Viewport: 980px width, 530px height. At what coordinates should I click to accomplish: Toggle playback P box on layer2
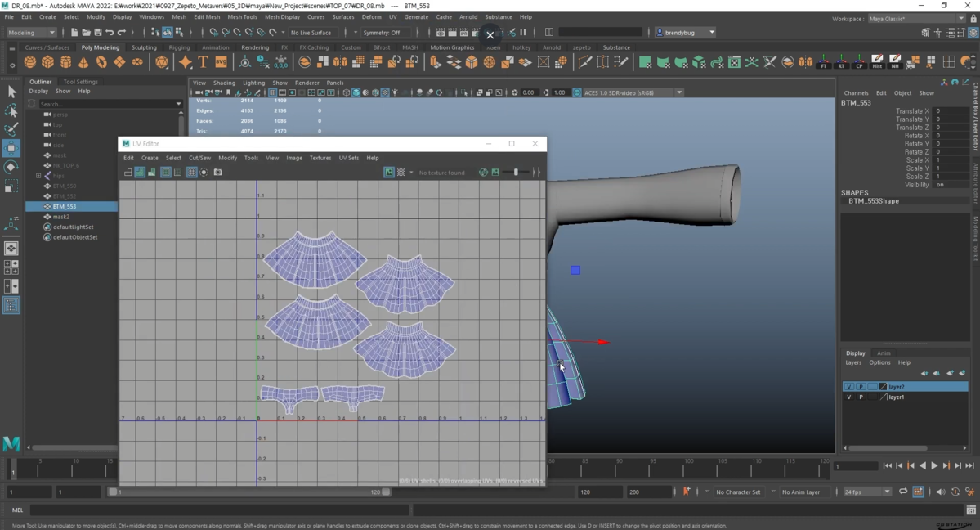(861, 387)
